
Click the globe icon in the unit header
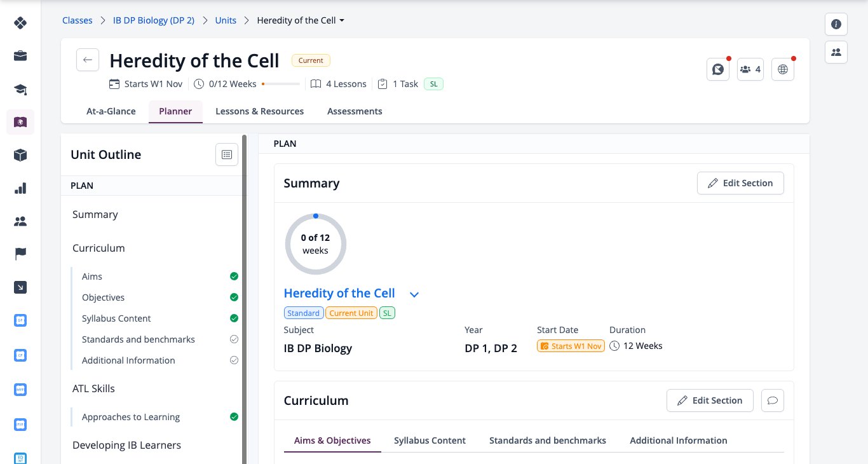click(x=783, y=69)
